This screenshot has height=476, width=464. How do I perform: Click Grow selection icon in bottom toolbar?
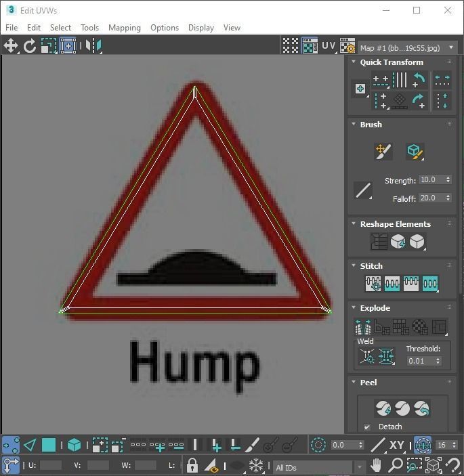pyautogui.click(x=100, y=446)
